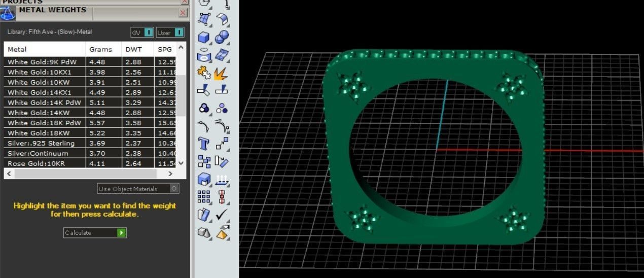This screenshot has width=644, height=278.
Task: Click the align objects pencil icon
Action: click(x=222, y=161)
